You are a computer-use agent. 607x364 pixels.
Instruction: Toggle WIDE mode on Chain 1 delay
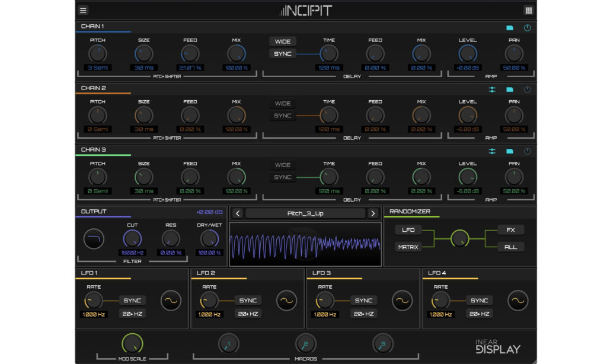283,41
